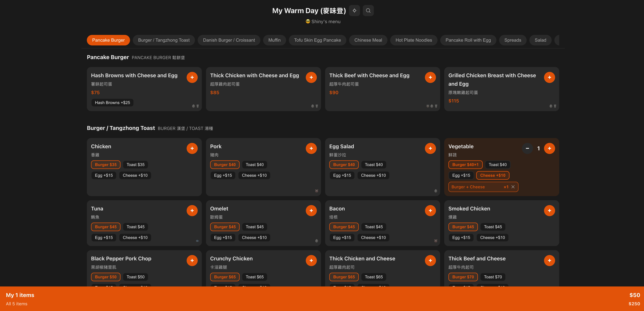Open Hot Plate Noodles category tab
Viewport: 644px width, 311px height.
(414, 40)
